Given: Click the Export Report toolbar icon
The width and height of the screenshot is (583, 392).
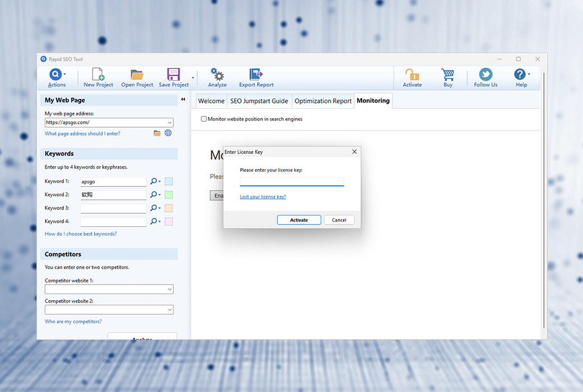Looking at the screenshot, I should click(256, 74).
